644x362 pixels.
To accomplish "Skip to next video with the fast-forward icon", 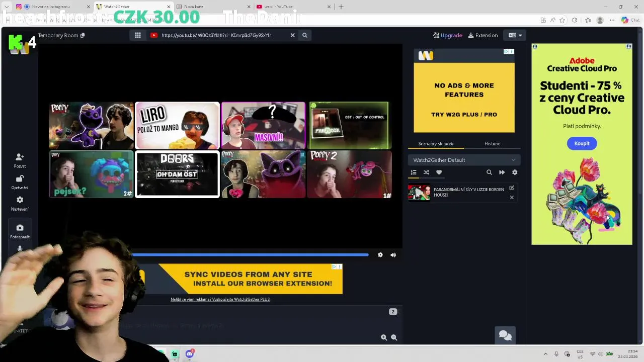I will [502, 172].
